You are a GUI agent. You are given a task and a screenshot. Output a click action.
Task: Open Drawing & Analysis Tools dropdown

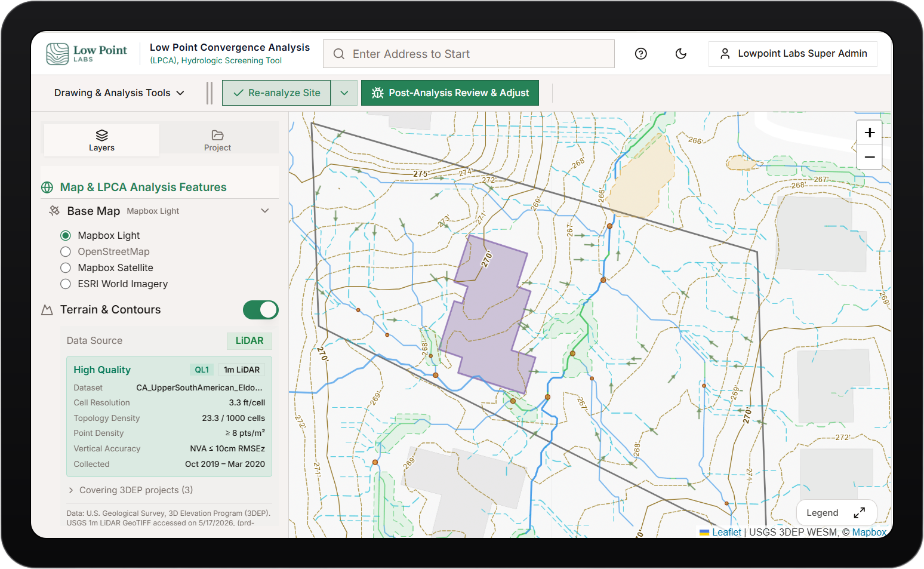pos(119,93)
